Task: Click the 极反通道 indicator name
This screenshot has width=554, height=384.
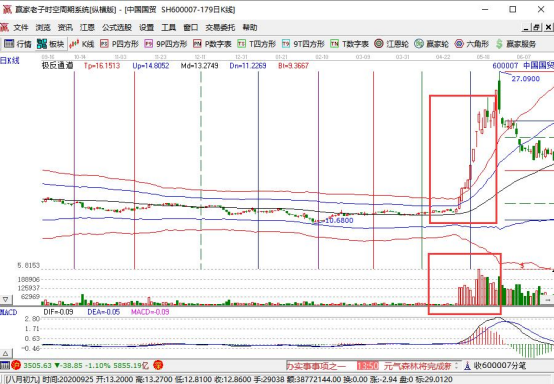Action: pyautogui.click(x=58, y=65)
